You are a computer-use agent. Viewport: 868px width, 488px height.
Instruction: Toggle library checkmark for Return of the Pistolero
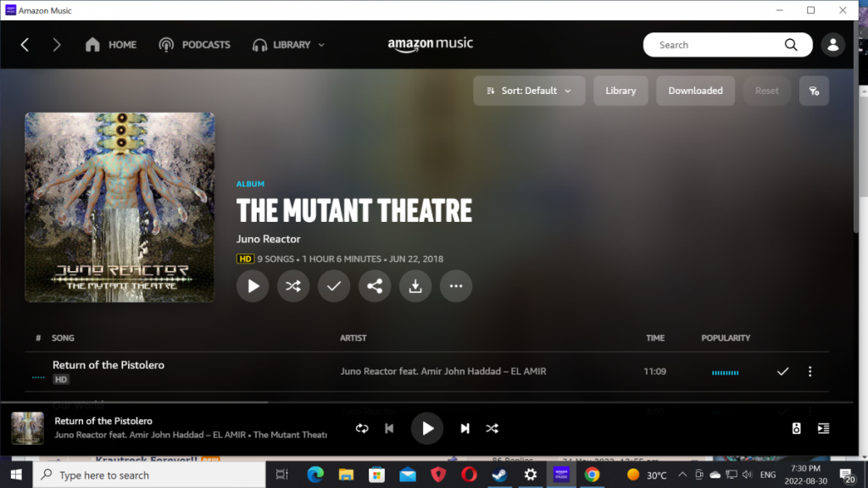click(x=782, y=371)
